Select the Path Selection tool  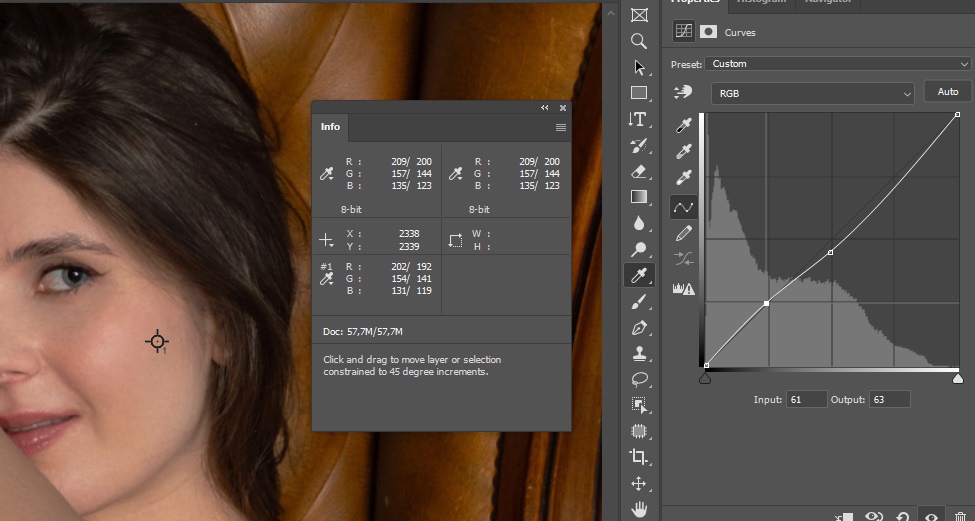coord(639,67)
